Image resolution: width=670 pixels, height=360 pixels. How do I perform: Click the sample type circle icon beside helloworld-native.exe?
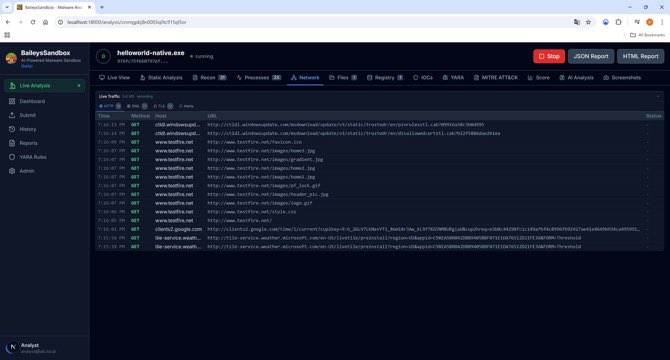(x=103, y=56)
